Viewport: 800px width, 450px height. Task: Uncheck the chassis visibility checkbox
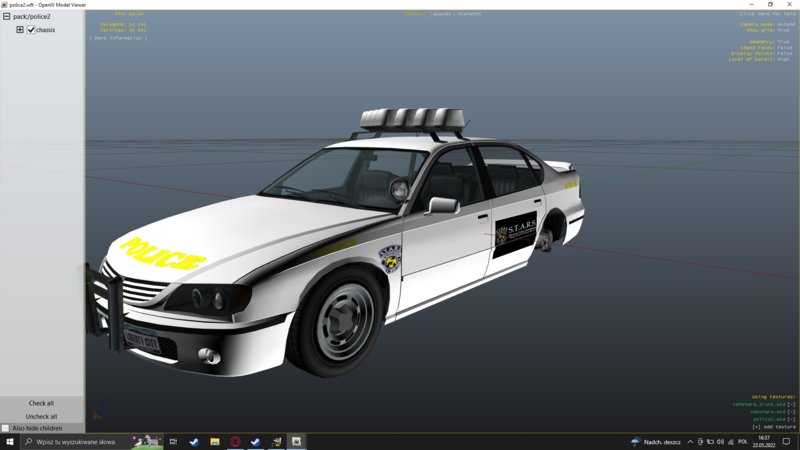coord(31,30)
